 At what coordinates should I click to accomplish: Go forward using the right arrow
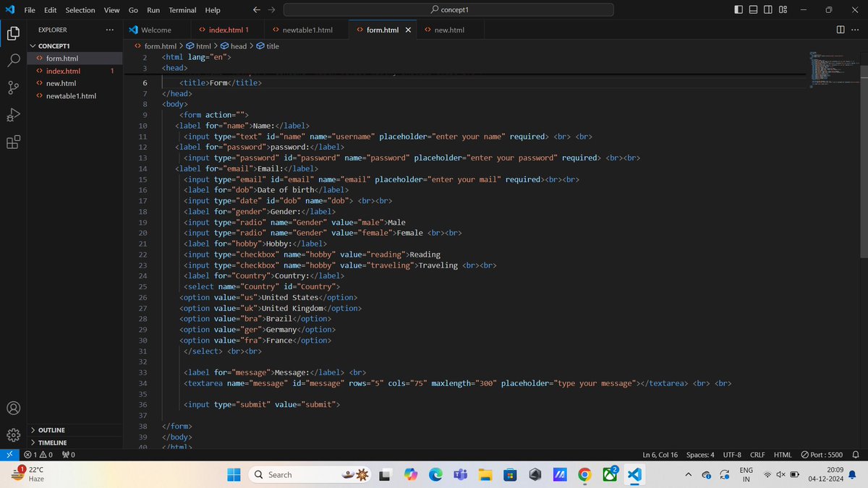(271, 10)
